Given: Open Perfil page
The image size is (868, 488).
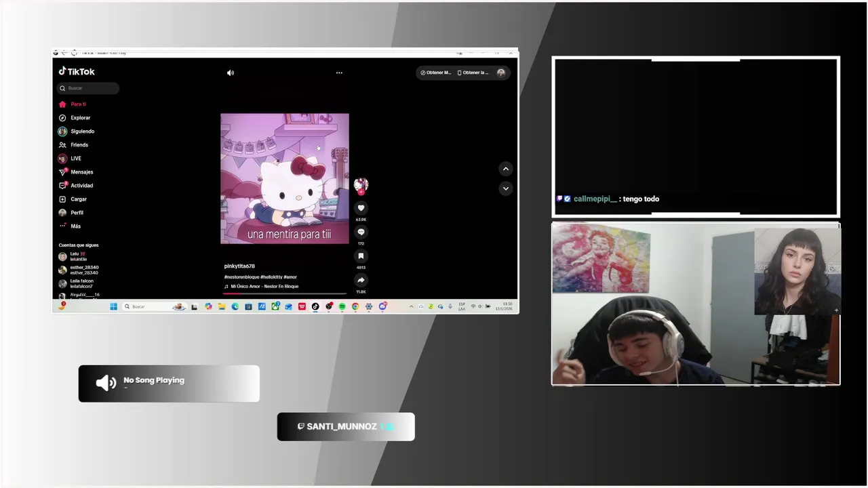Looking at the screenshot, I should pos(71,213).
